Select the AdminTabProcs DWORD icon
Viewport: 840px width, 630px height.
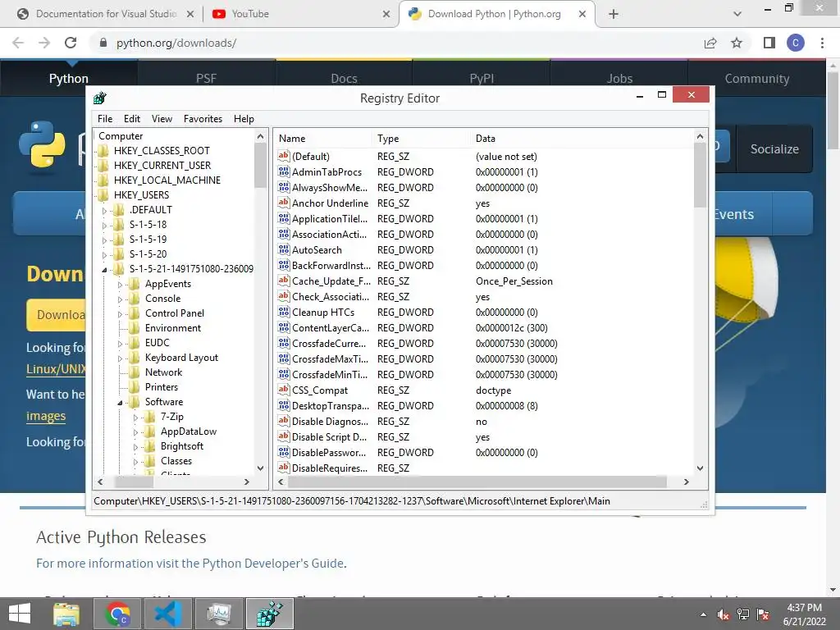click(283, 171)
